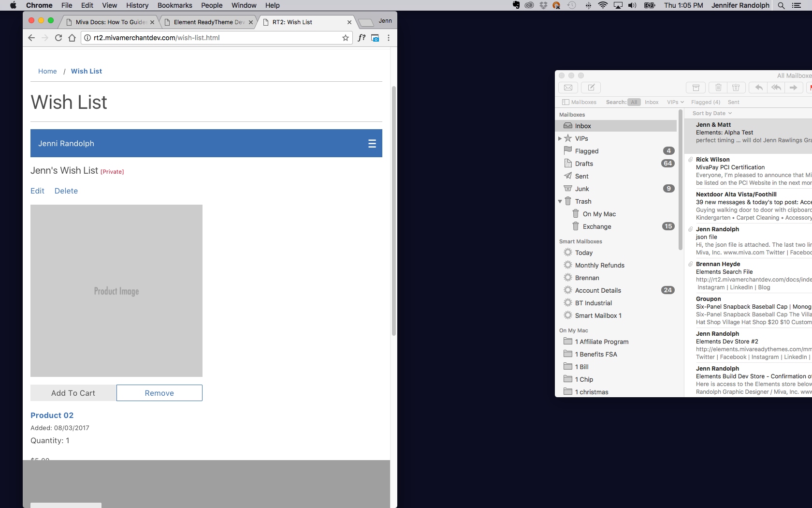Image resolution: width=812 pixels, height=508 pixels.
Task: Open the Nextdoor Alta Vista/Foothill email
Action: [748, 206]
